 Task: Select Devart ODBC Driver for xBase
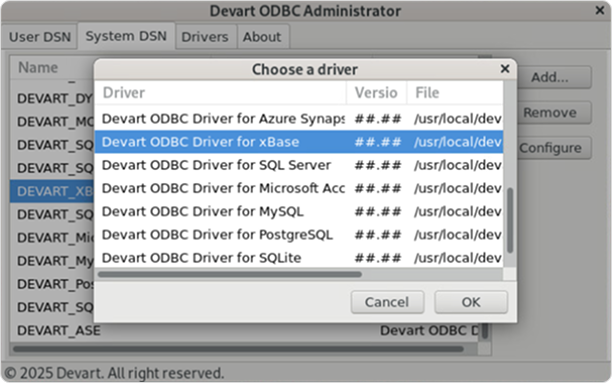coord(299,142)
